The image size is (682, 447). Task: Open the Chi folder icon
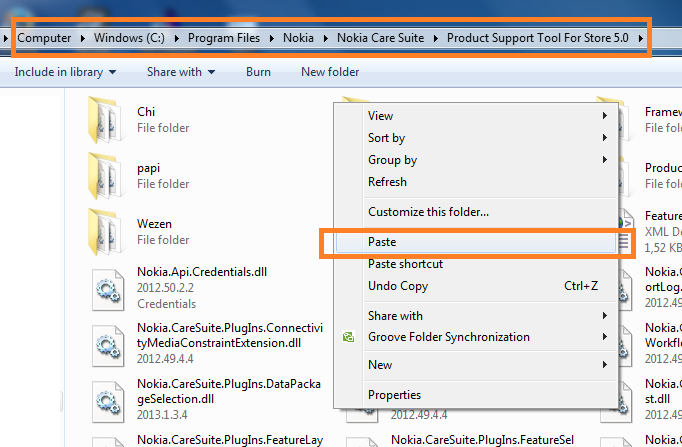pyautogui.click(x=106, y=120)
